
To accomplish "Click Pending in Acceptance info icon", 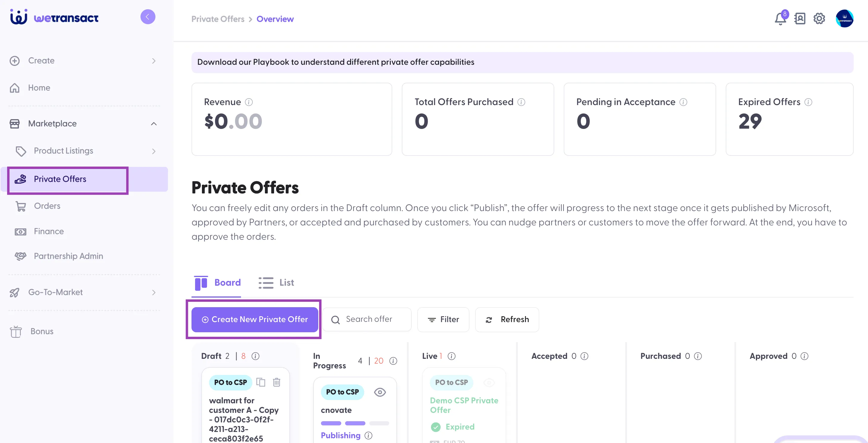I will [x=683, y=102].
